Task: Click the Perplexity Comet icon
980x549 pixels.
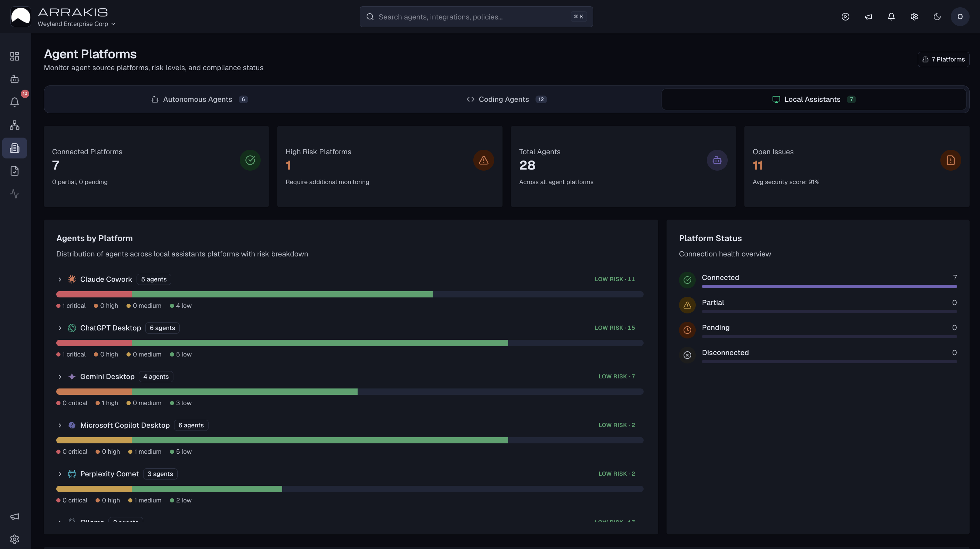Action: point(72,474)
